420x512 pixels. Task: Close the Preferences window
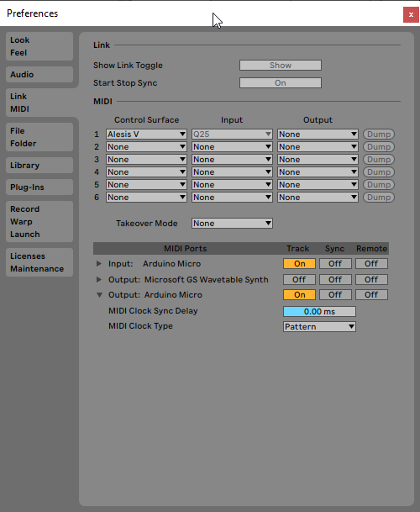pyautogui.click(x=411, y=14)
